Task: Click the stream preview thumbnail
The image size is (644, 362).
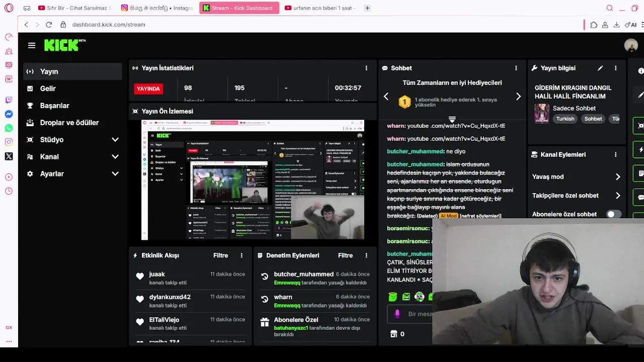Action: coord(253,180)
